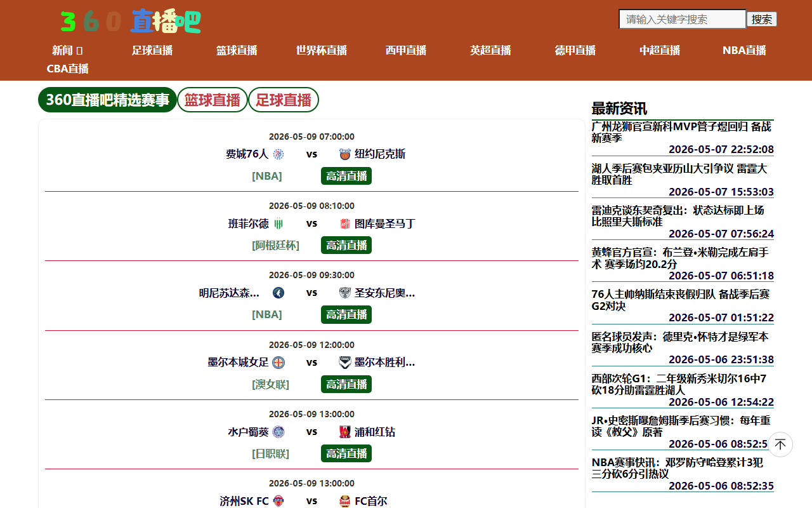Click the 图库曼圣马丁 team crest
This screenshot has width=812, height=508.
[345, 224]
